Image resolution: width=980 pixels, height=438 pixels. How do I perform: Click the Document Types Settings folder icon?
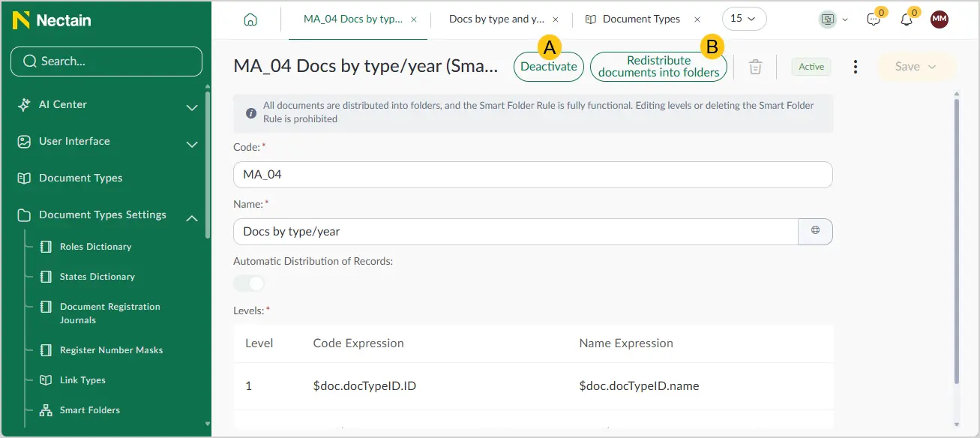click(24, 215)
